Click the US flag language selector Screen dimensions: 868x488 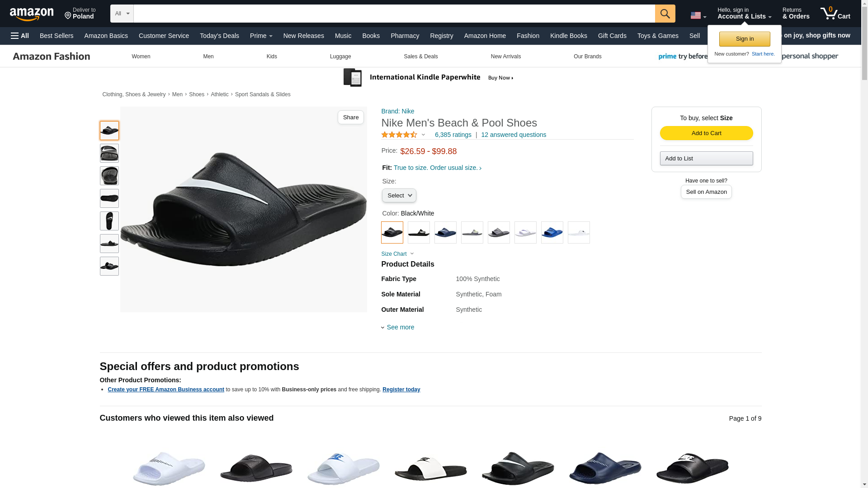[698, 15]
